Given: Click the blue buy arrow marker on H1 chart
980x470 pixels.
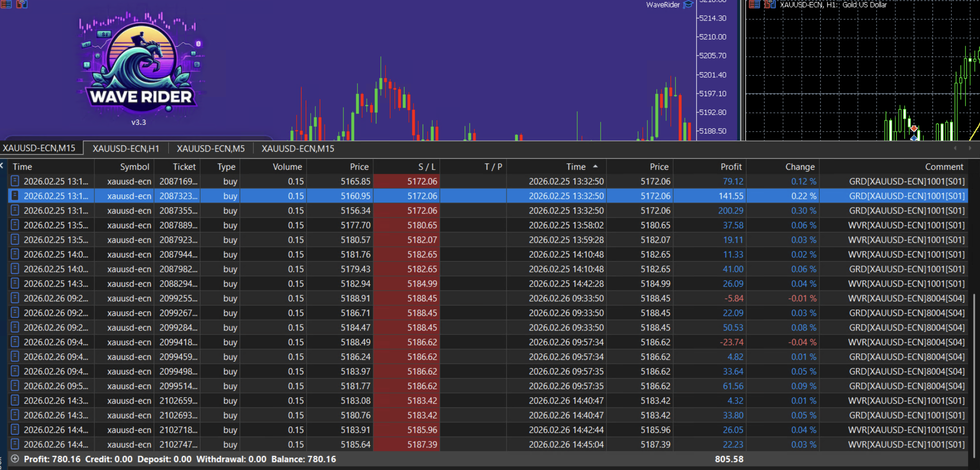Looking at the screenshot, I should (914, 138).
